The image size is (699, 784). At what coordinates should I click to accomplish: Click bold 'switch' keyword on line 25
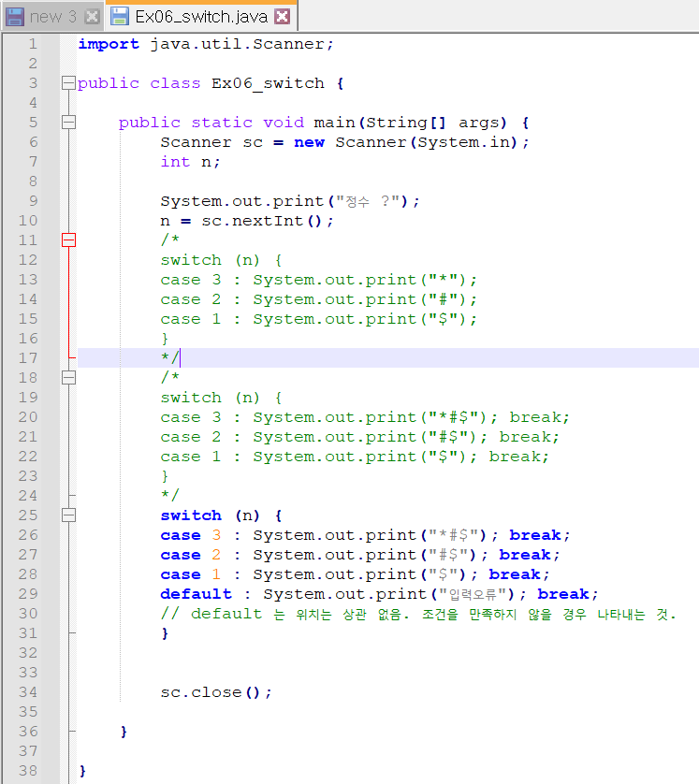click(191, 515)
